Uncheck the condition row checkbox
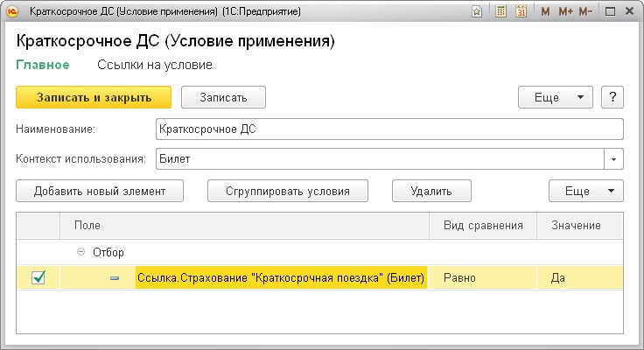644x350 pixels. (x=38, y=278)
